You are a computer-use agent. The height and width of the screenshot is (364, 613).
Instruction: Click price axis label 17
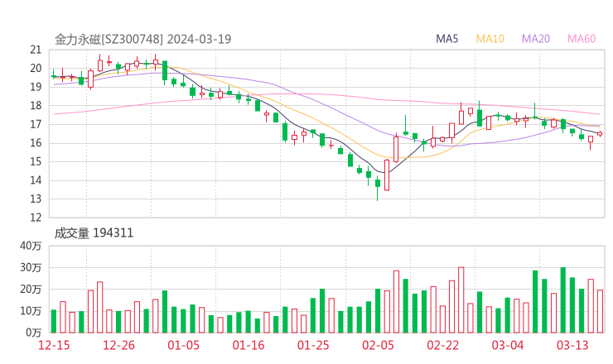click(36, 124)
